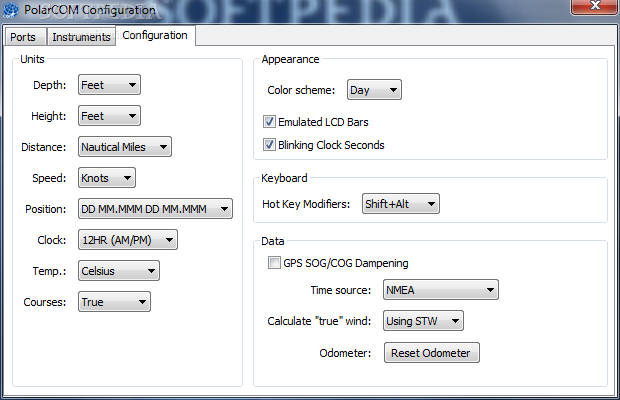Click the Color scheme: label
Viewport: 620px width, 400px height.
coord(301,90)
